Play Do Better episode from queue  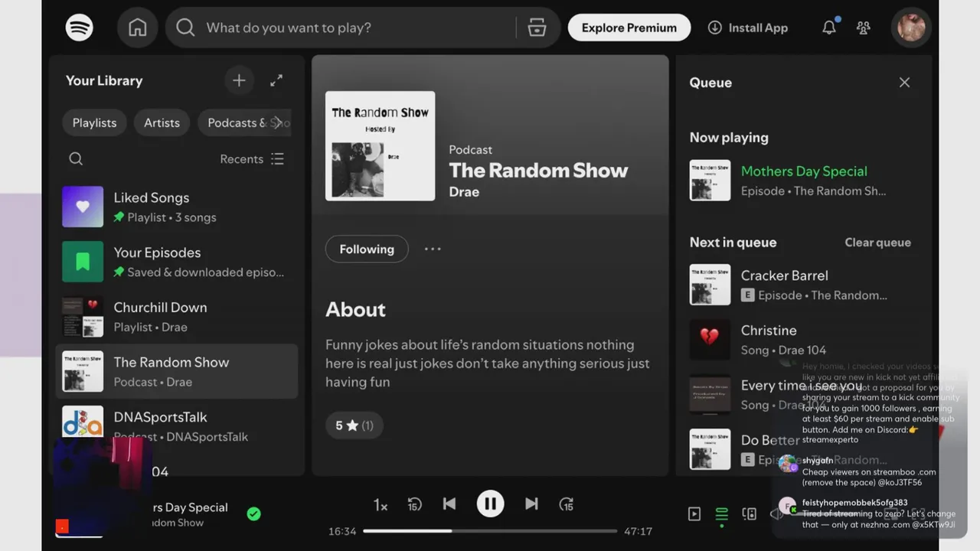tap(801, 449)
